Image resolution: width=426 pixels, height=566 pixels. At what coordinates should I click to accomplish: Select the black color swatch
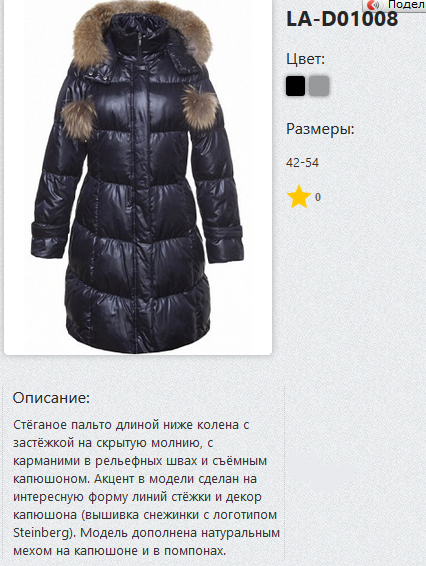(295, 86)
